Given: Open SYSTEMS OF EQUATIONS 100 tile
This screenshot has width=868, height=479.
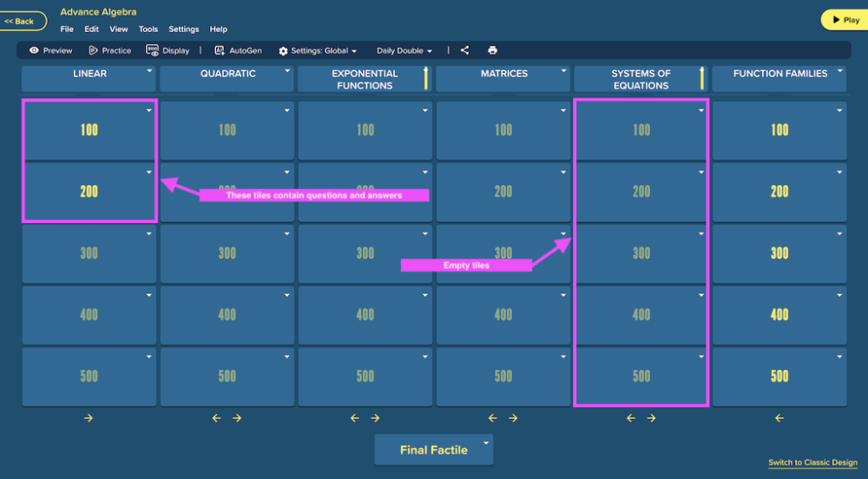Looking at the screenshot, I should (x=641, y=130).
